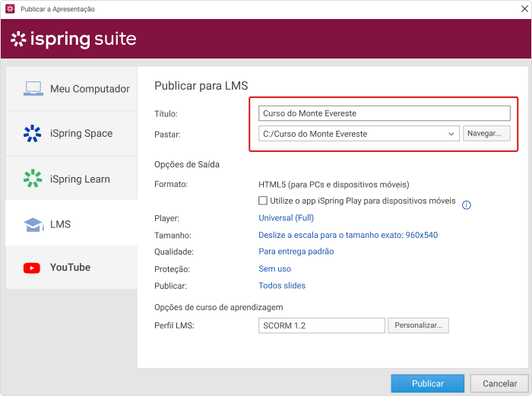
Task: Click the Opções de curso de aprendizagem label
Action: coord(219,307)
